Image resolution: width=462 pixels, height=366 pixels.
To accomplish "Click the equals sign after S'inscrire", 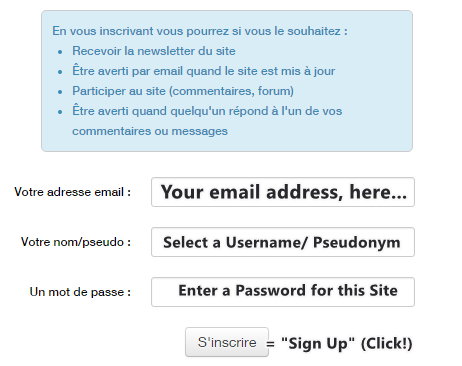I will (x=270, y=344).
